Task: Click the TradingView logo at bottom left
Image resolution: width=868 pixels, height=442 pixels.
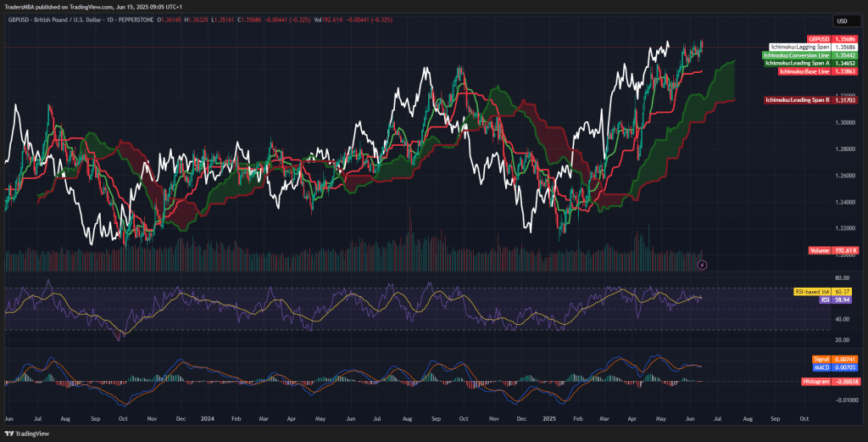Action: click(28, 434)
